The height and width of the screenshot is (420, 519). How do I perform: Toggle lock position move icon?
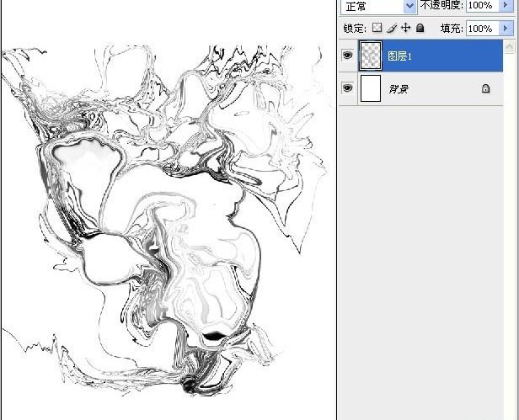[x=406, y=28]
